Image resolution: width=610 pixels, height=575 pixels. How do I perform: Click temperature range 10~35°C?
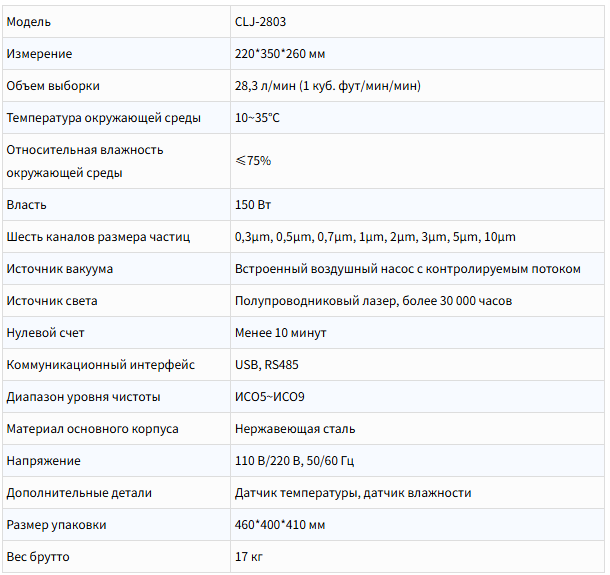point(257,117)
